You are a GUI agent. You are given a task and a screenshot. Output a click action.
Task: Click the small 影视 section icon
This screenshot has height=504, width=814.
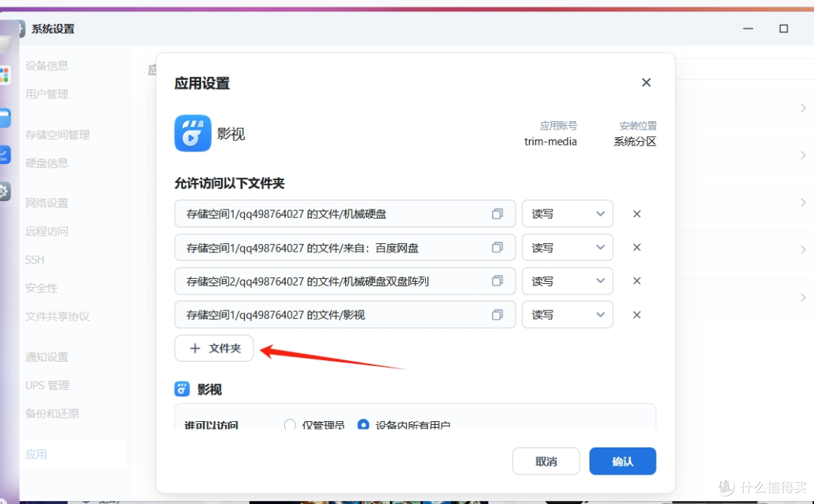(x=182, y=389)
